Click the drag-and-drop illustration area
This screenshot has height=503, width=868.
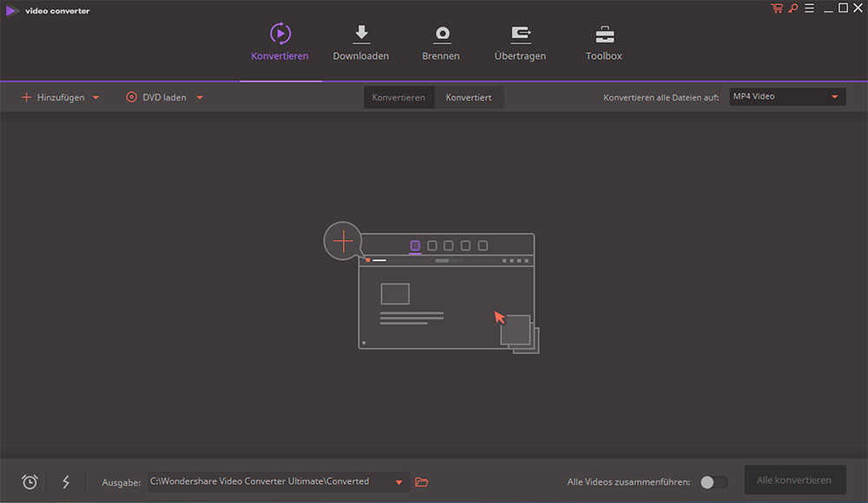[431, 288]
